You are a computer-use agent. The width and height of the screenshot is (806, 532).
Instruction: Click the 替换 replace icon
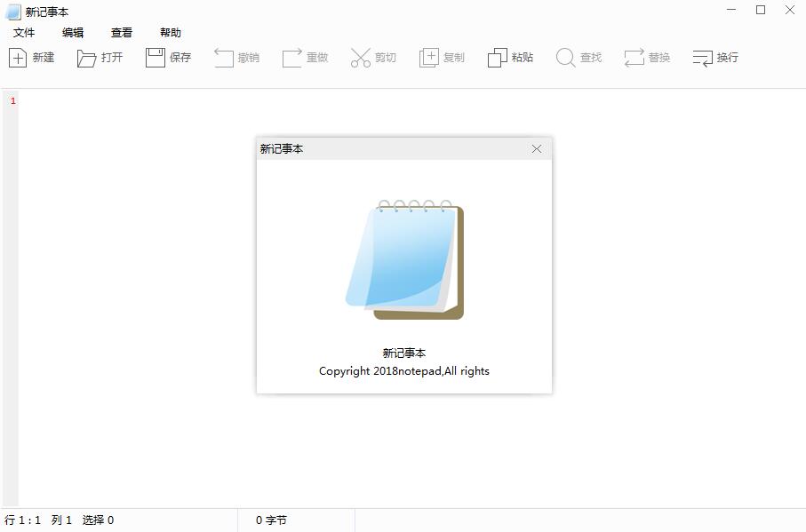click(647, 57)
